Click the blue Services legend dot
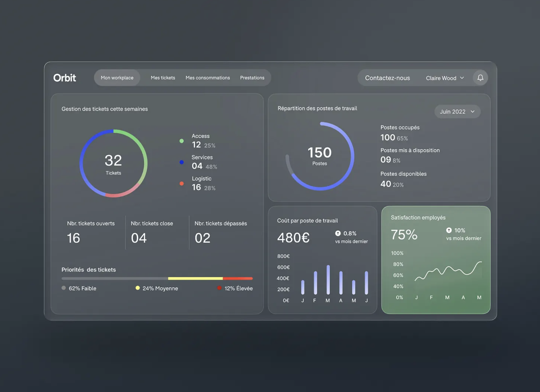Screen dimensions: 540x392 click(x=182, y=162)
